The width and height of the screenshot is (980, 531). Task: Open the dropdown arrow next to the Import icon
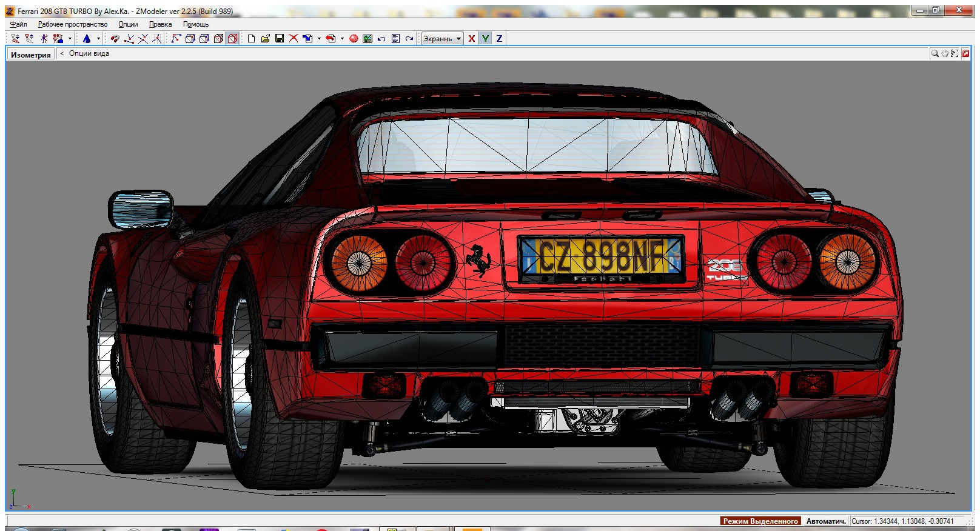tap(319, 38)
